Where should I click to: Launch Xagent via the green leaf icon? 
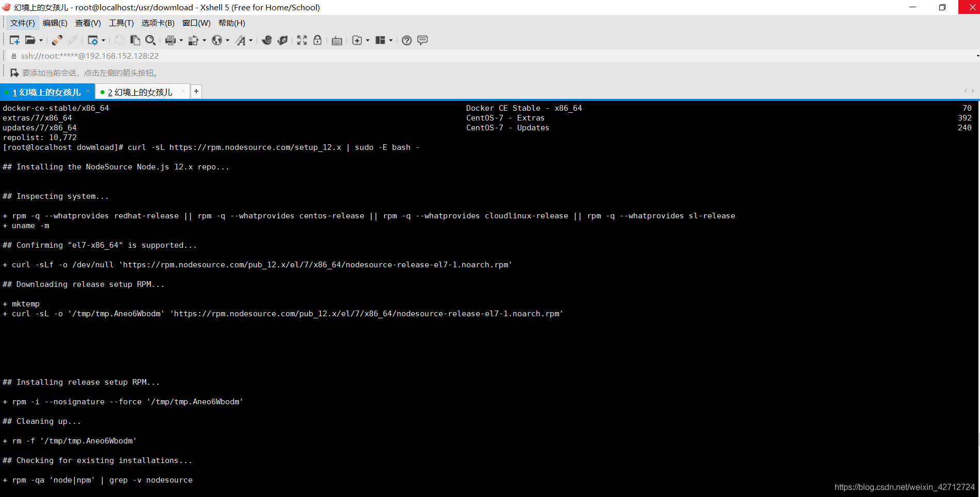[282, 40]
